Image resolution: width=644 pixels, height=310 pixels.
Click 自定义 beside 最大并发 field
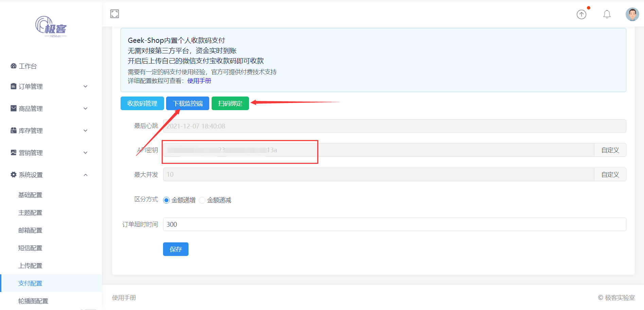pyautogui.click(x=610, y=174)
